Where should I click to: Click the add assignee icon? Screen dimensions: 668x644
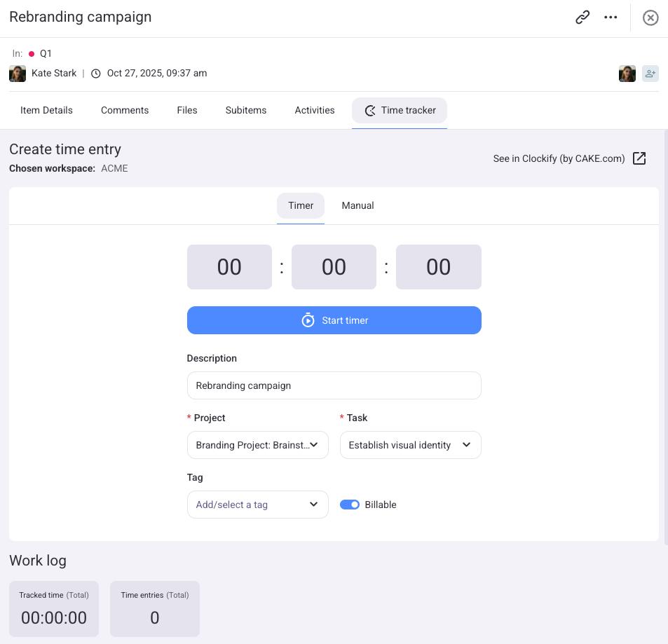650,74
